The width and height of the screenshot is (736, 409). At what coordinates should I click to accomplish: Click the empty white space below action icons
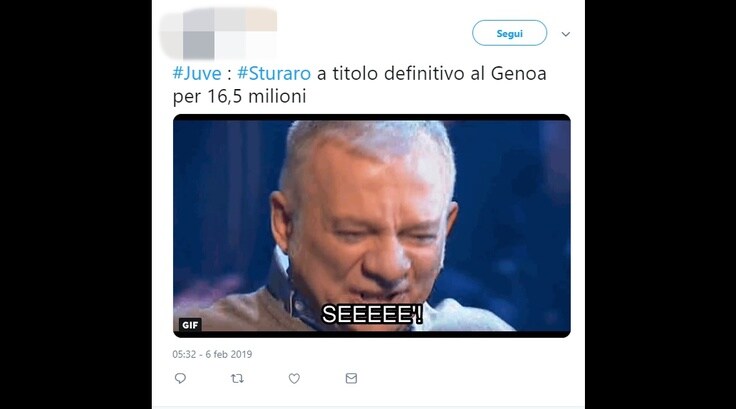368,397
